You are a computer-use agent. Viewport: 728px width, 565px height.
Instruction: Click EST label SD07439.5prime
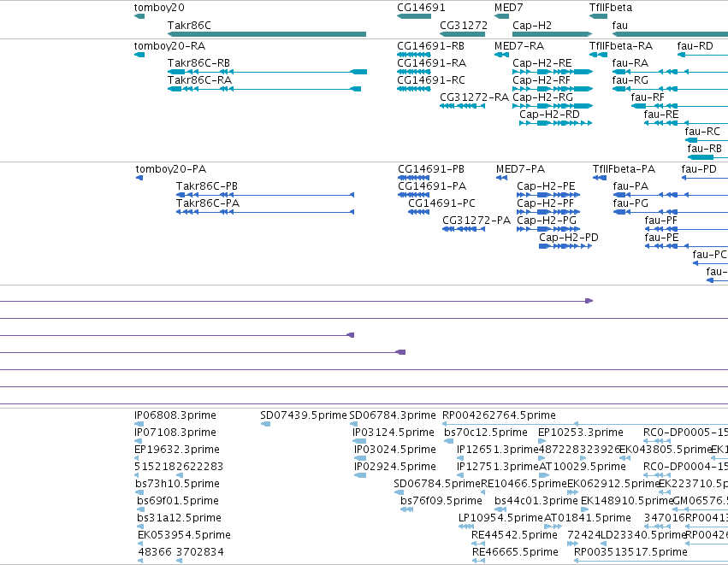(304, 415)
